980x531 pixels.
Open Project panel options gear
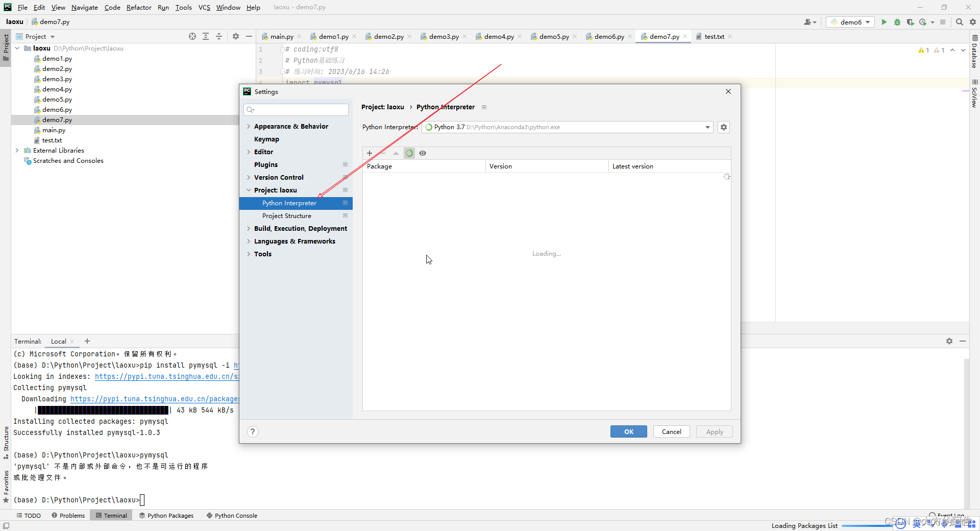[x=236, y=36]
